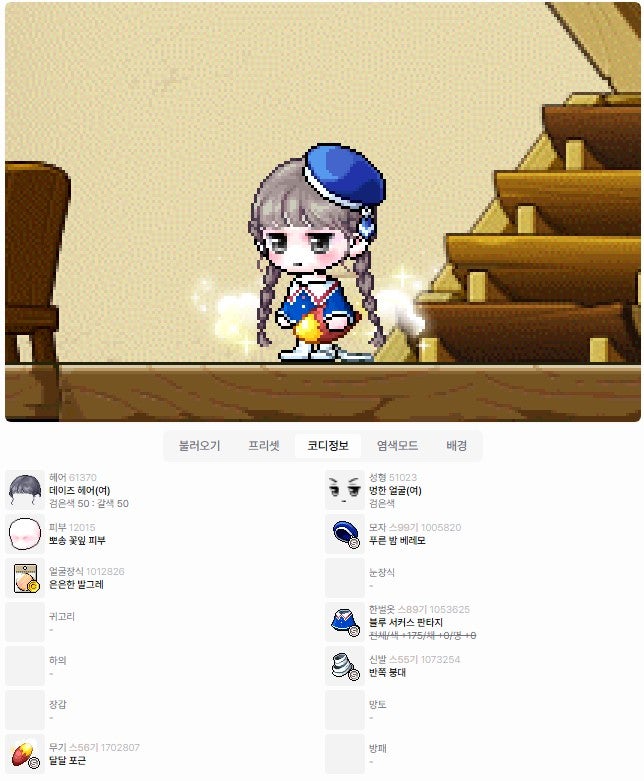Select the shoes icon 반쪽 붕대
This screenshot has height=781, width=644.
click(x=345, y=666)
